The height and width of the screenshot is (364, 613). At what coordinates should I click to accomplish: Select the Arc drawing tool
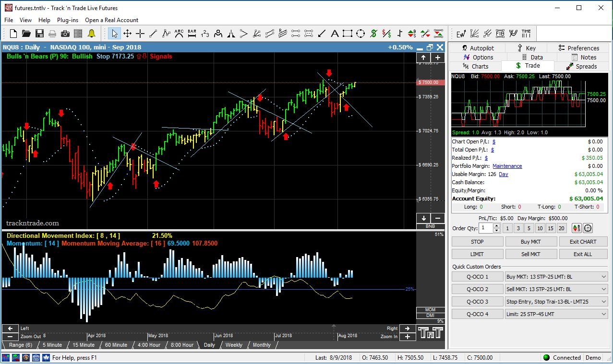click(179, 33)
